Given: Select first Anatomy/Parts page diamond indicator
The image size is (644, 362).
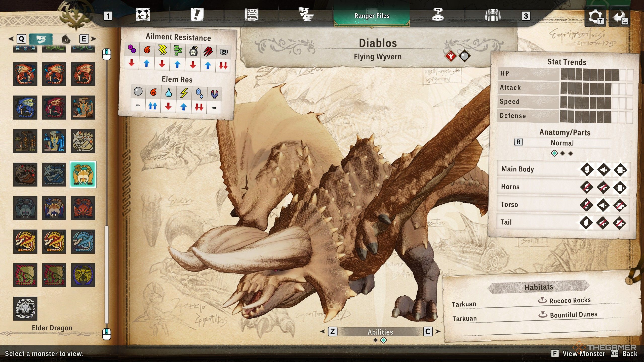Looking at the screenshot, I should tap(554, 153).
